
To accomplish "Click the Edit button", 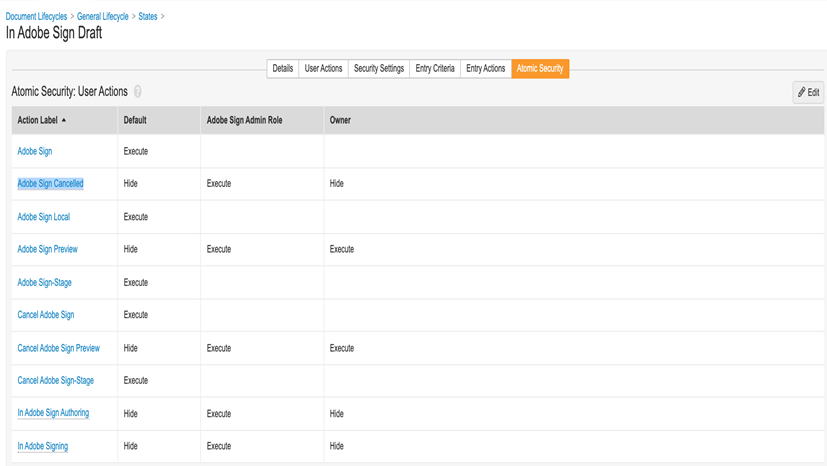I will (808, 92).
